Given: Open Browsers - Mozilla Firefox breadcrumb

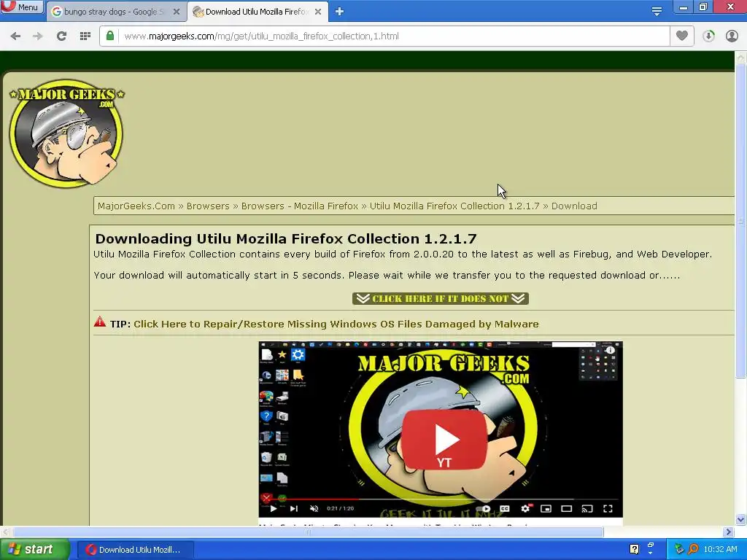Looking at the screenshot, I should (x=300, y=206).
